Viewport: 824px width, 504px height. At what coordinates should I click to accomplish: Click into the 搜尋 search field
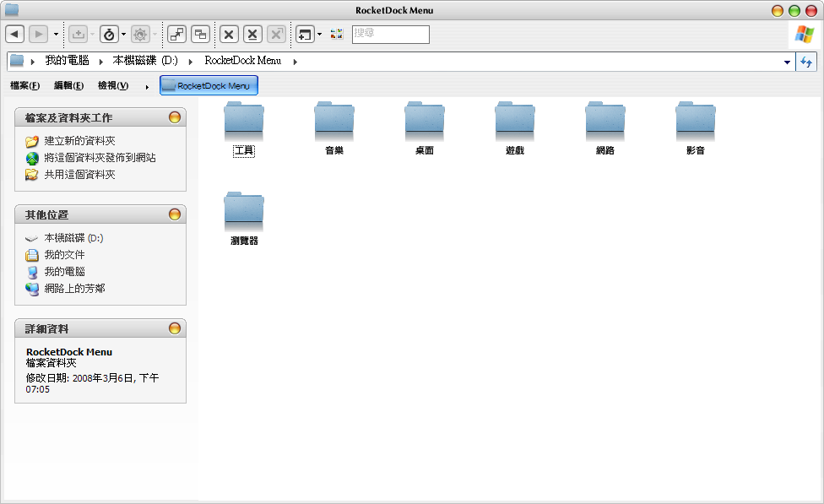point(390,35)
